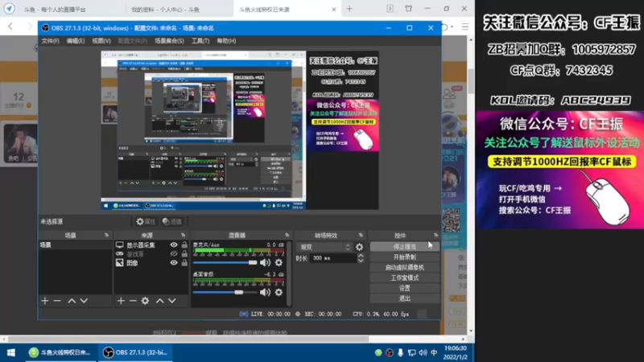This screenshot has width=644, height=362.
Task: Enable 工作室模式 studio mode
Action: pyautogui.click(x=405, y=278)
